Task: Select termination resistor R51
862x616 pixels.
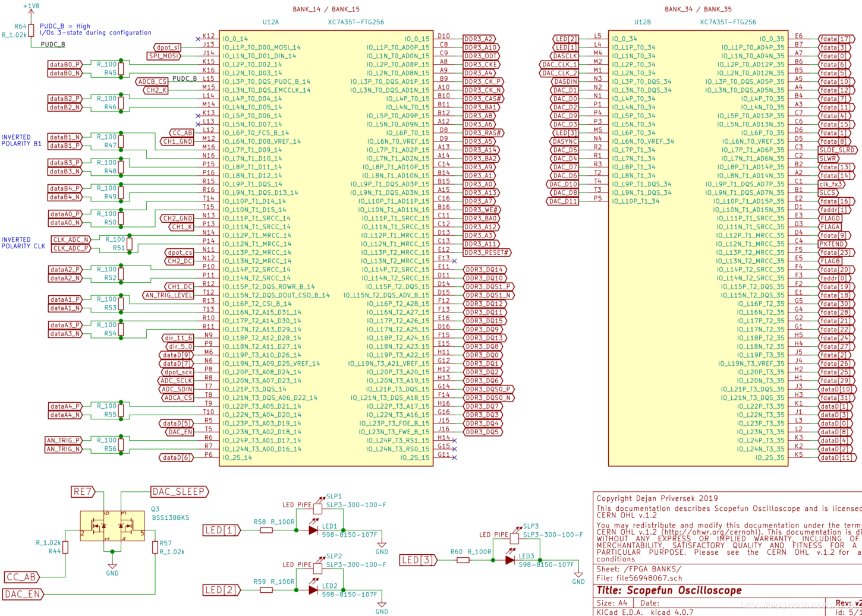Action: tap(129, 244)
